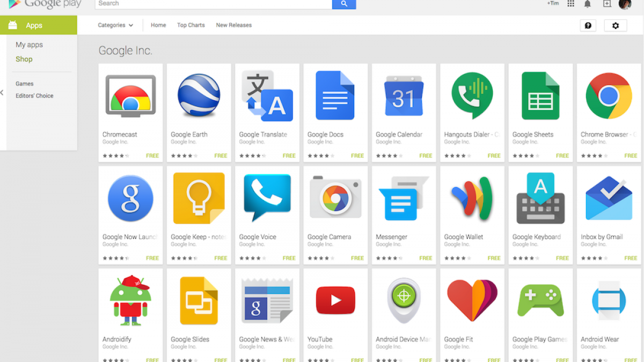Click the help question mark button
The height and width of the screenshot is (362, 644).
click(x=588, y=26)
